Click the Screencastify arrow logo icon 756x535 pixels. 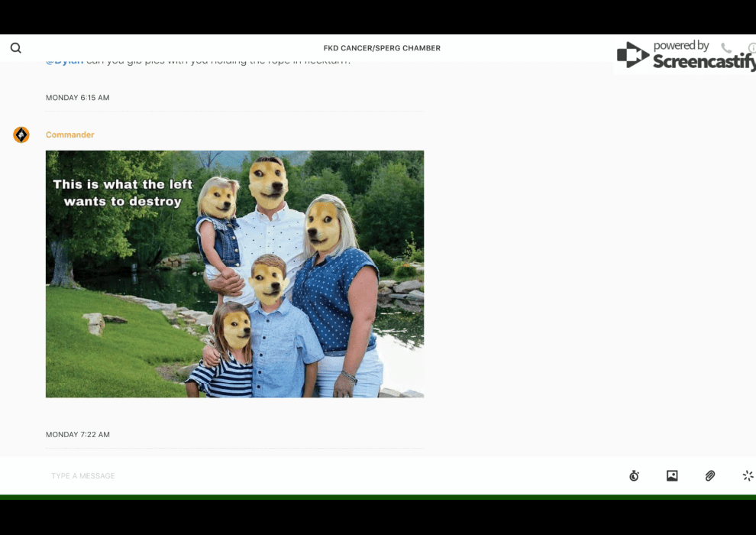[x=632, y=55]
